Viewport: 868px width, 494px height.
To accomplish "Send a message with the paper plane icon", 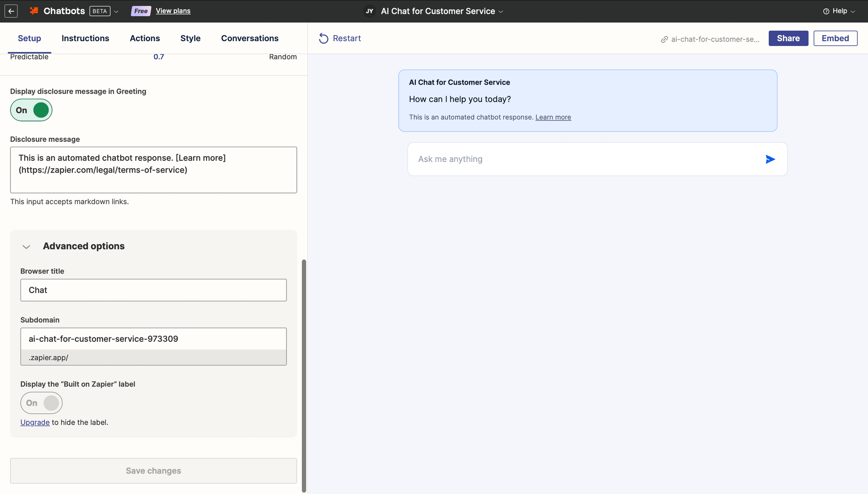I will pyautogui.click(x=770, y=159).
